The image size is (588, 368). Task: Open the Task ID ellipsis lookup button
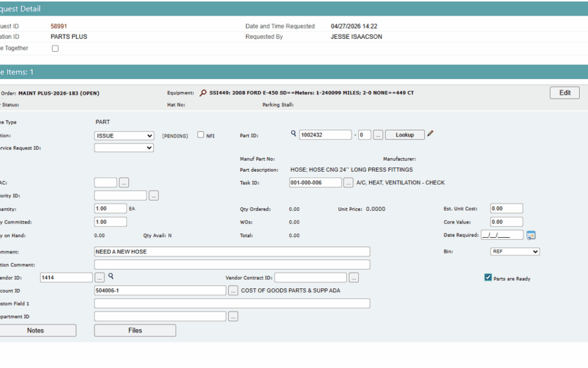348,183
